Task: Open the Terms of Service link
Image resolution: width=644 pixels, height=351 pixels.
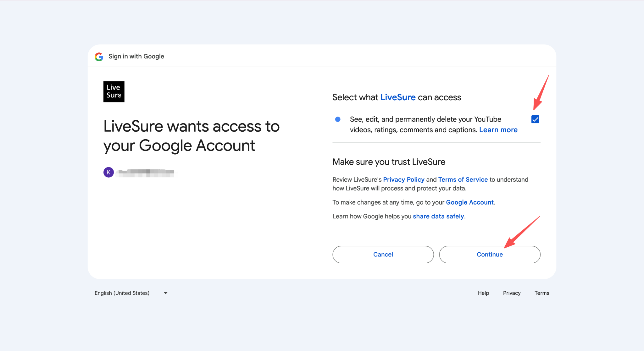Action: (x=463, y=179)
